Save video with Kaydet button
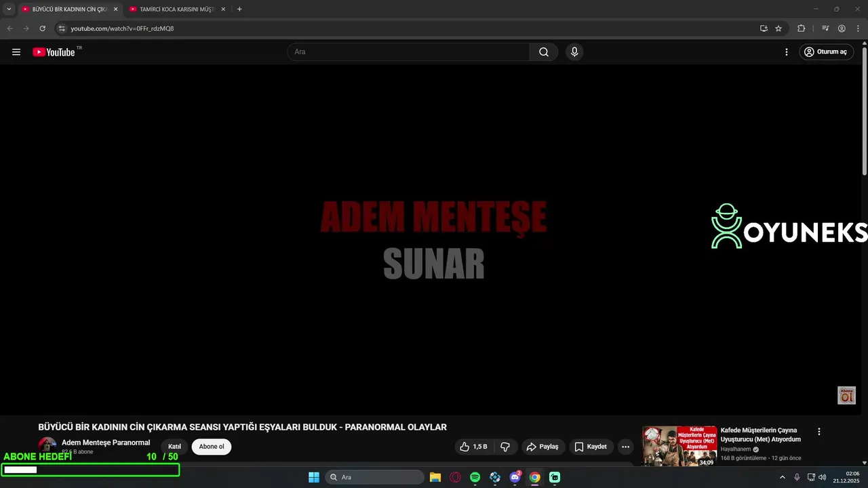This screenshot has height=488, width=868. (x=591, y=447)
